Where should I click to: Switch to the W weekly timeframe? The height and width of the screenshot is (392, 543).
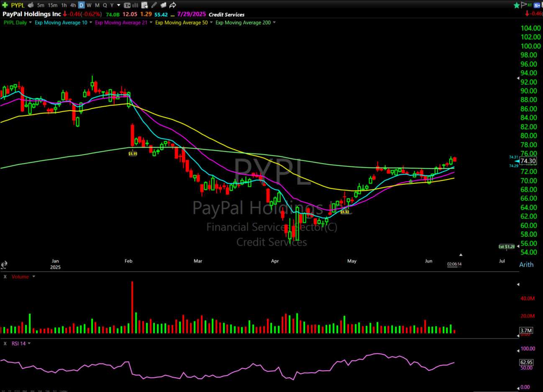89,5
